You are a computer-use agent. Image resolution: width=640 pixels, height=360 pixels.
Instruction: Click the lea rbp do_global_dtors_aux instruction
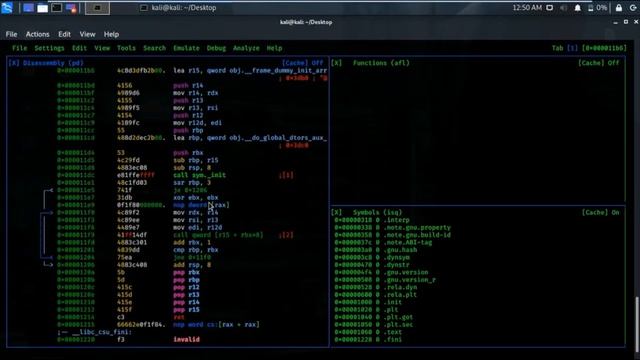pos(250,138)
